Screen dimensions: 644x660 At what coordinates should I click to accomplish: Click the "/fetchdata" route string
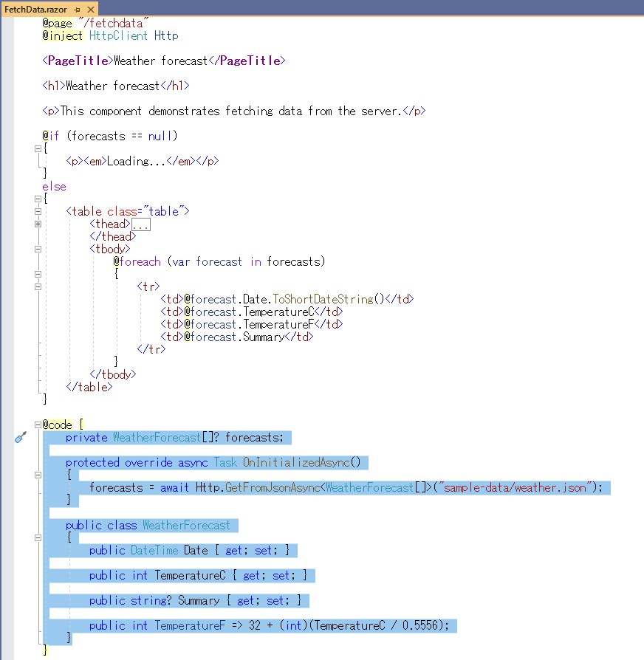[x=114, y=23]
